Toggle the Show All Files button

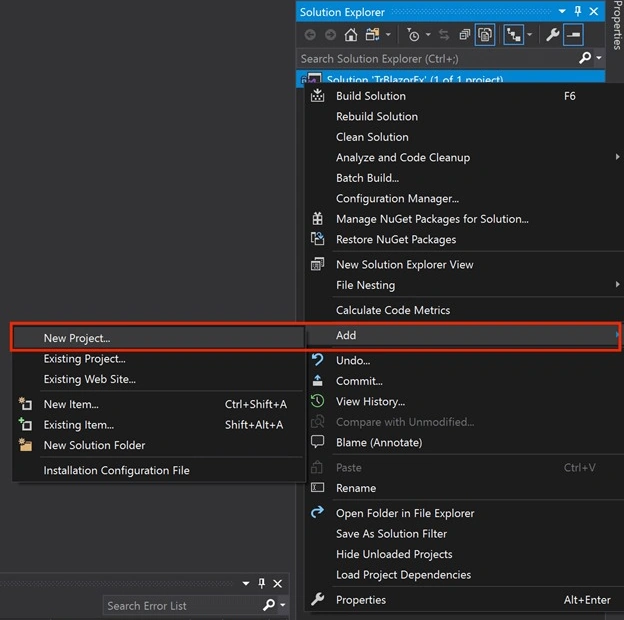[x=485, y=35]
